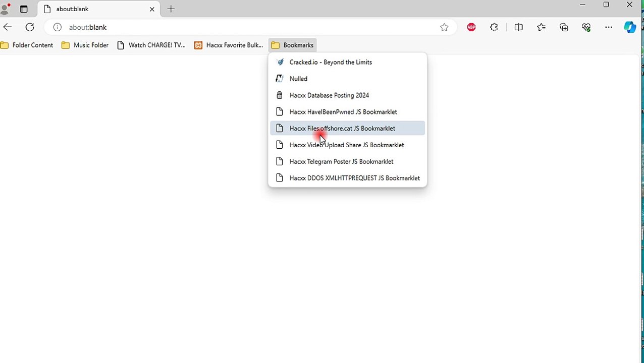Select Hacxx Files.offshore.cat JS Bookmarklet
Image resolution: width=644 pixels, height=363 pixels.
(348, 129)
